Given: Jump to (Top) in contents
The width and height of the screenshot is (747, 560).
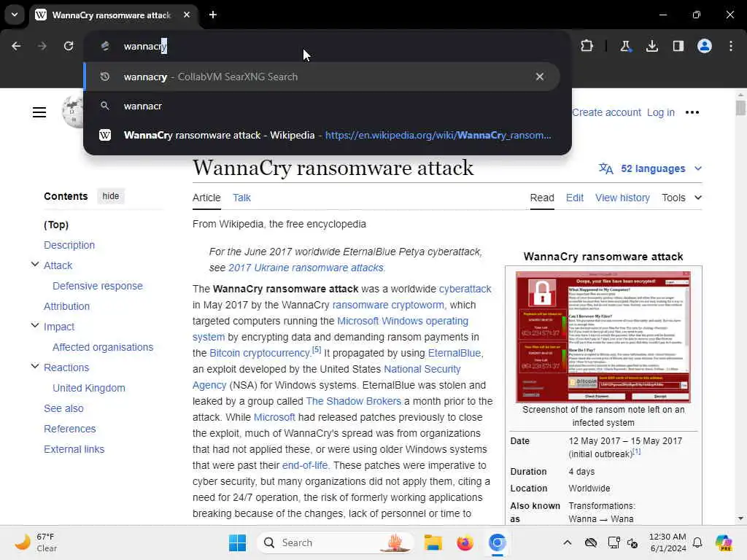Looking at the screenshot, I should click(x=56, y=225).
